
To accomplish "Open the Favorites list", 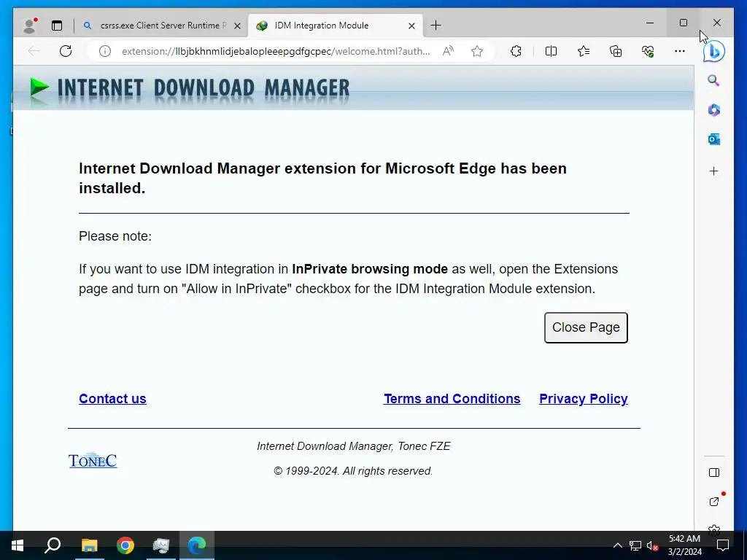I will pos(584,51).
